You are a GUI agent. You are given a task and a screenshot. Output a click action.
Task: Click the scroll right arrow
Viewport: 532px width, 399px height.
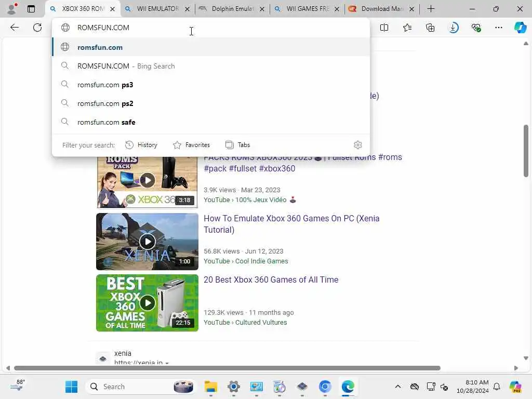[x=516, y=368]
